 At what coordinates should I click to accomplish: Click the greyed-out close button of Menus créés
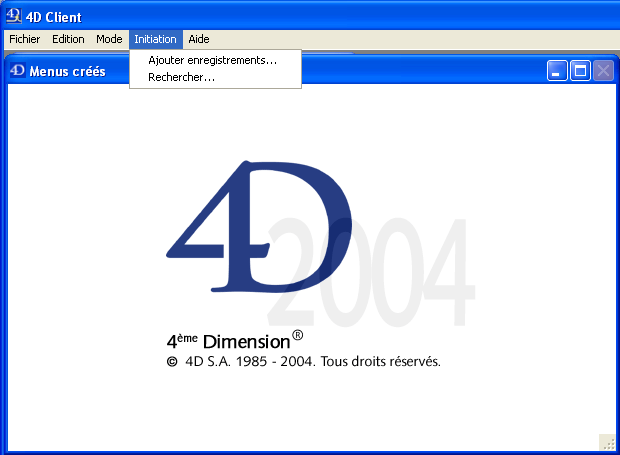(603, 71)
